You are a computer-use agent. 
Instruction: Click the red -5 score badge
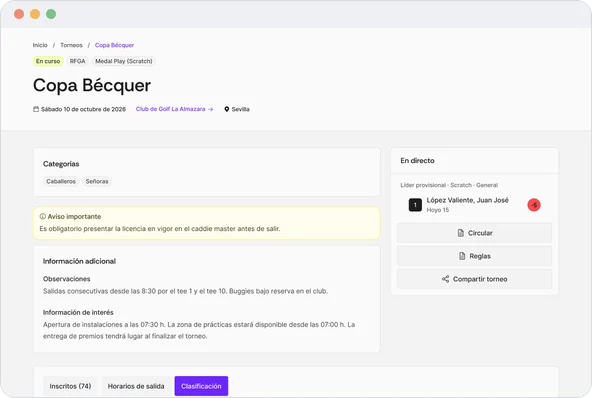coord(534,205)
